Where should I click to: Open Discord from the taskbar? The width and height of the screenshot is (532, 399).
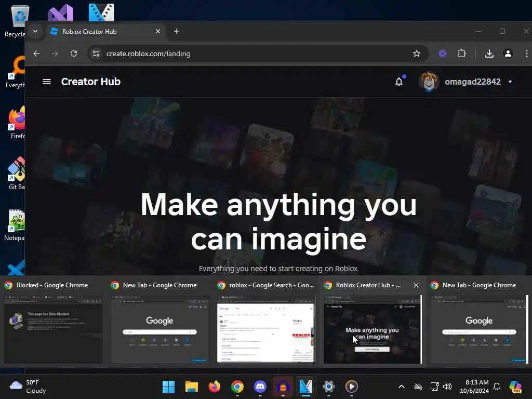(x=260, y=387)
